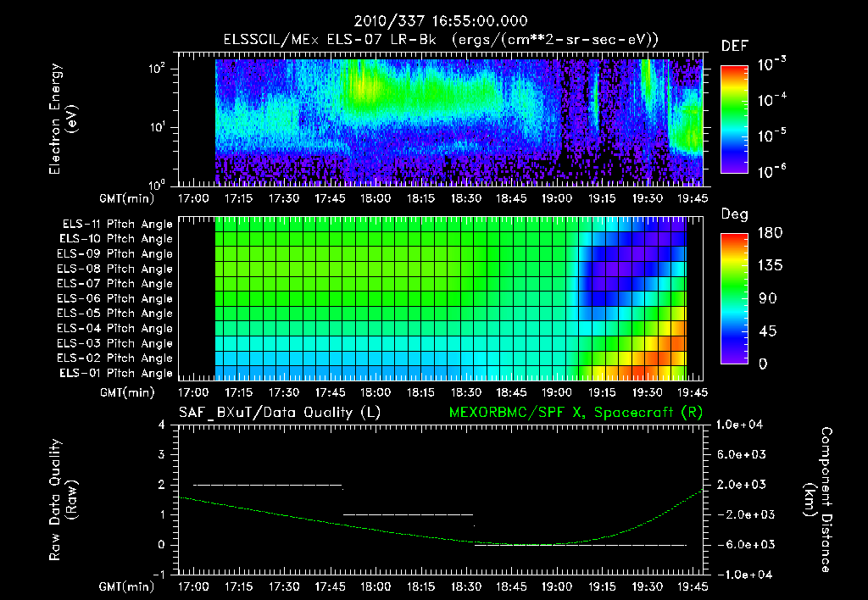The width and height of the screenshot is (868, 600).
Task: Click the ELS-01 Pitch Angle row label
Action: click(116, 373)
